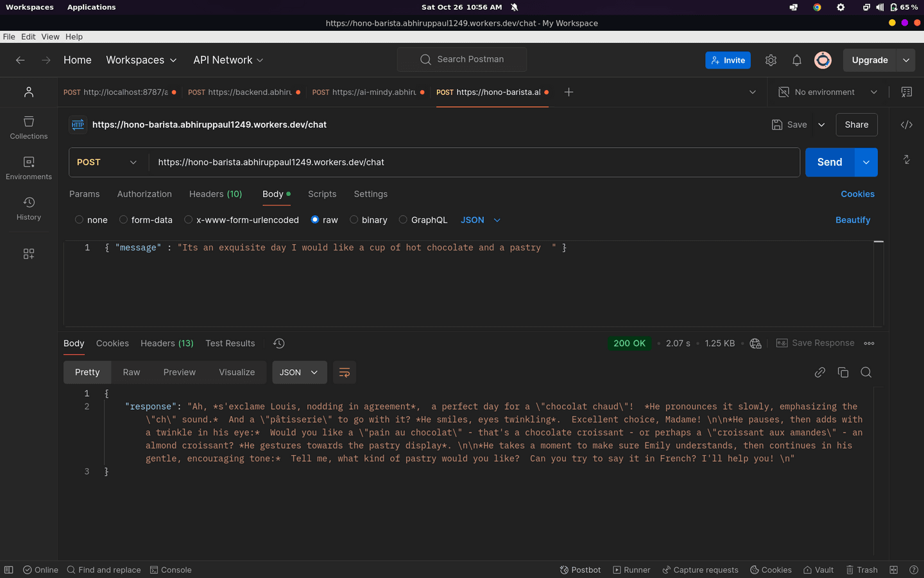This screenshot has width=924, height=578.
Task: Open Runner from status bar
Action: 631,570
